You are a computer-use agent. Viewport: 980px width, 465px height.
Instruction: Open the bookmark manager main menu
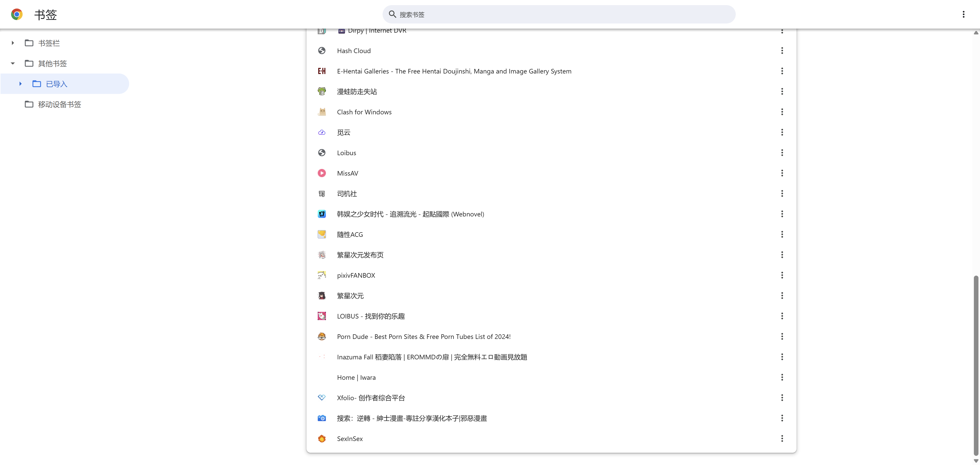(x=963, y=15)
